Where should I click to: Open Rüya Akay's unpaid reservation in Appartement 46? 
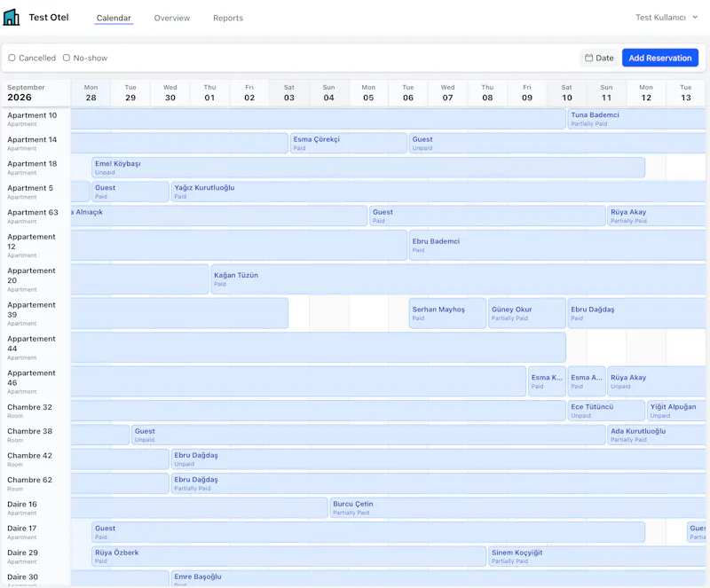(657, 381)
